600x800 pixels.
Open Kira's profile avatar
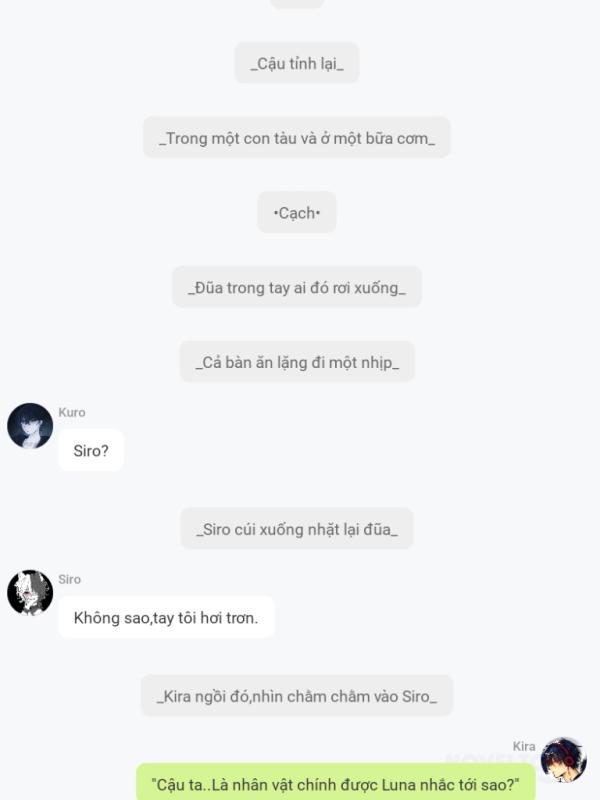coord(563,759)
